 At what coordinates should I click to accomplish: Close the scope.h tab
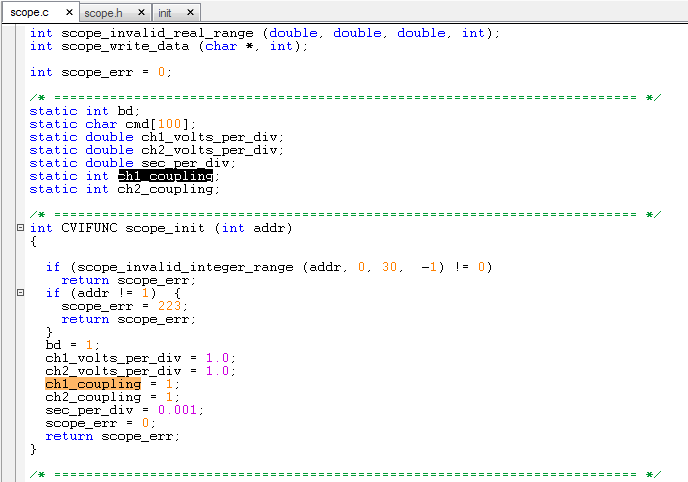pyautogui.click(x=141, y=13)
